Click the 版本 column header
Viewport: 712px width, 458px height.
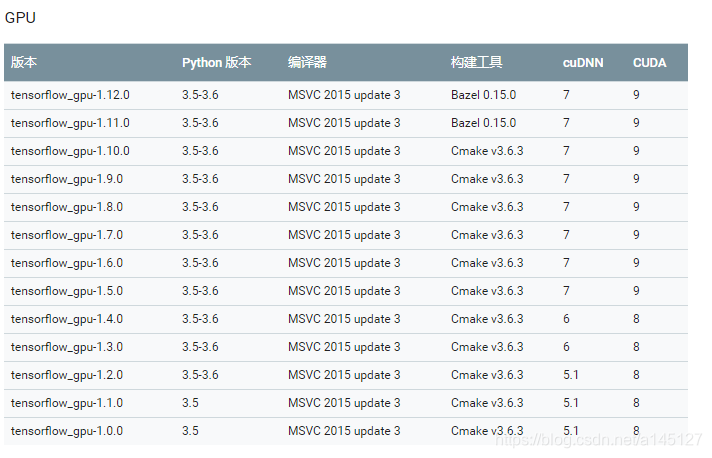[24, 62]
